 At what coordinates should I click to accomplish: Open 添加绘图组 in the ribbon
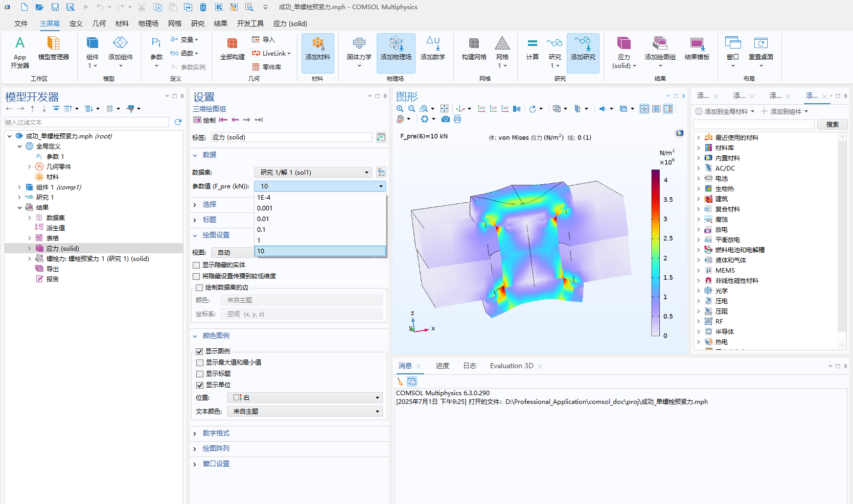(x=660, y=51)
